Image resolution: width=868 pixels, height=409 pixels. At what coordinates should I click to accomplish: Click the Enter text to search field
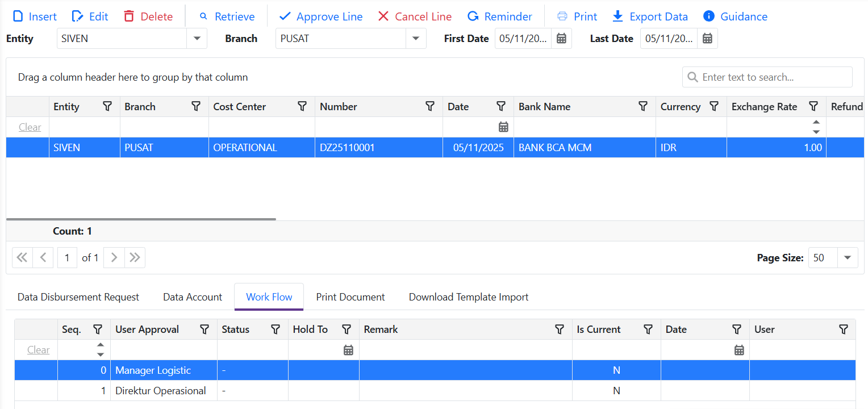767,77
